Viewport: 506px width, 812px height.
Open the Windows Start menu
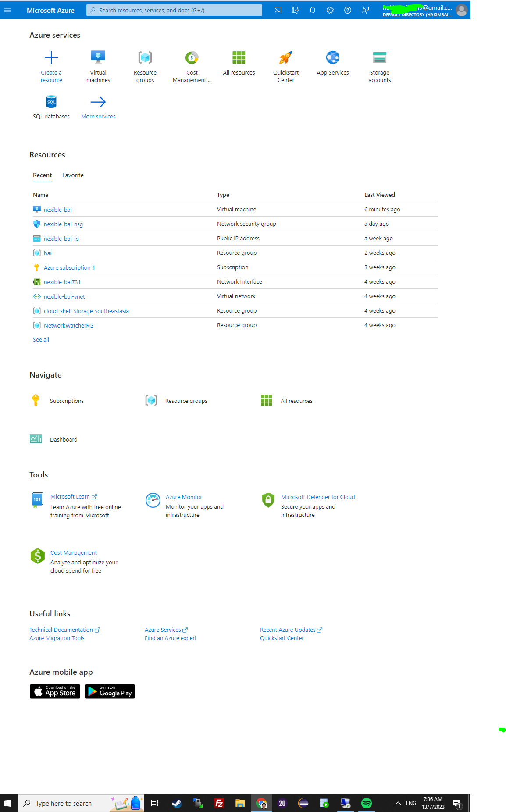tap(7, 803)
